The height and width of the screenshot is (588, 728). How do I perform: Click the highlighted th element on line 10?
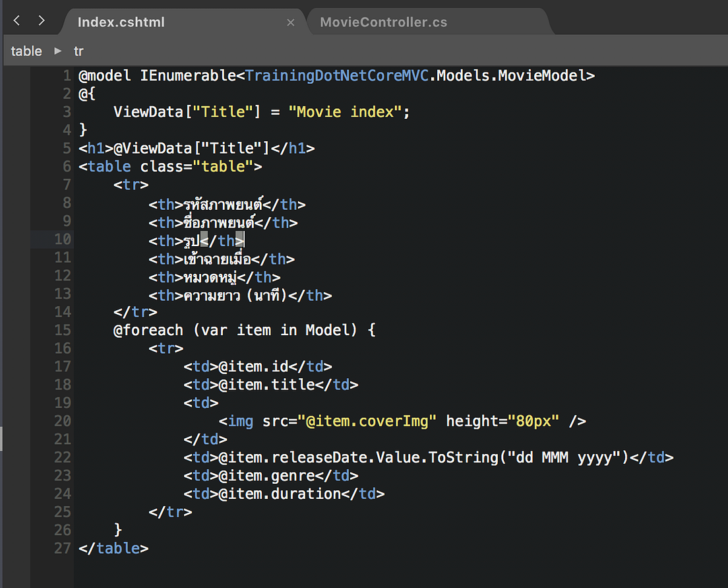[196, 240]
